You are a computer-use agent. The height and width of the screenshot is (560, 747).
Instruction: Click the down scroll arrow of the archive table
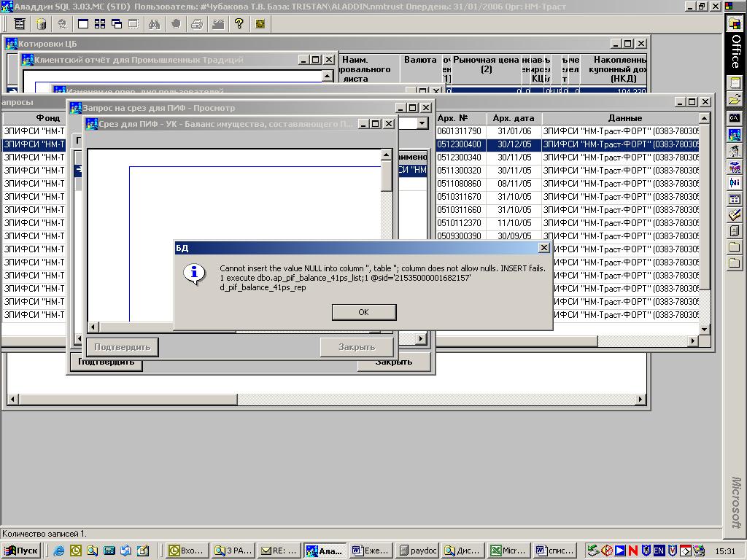pos(705,329)
